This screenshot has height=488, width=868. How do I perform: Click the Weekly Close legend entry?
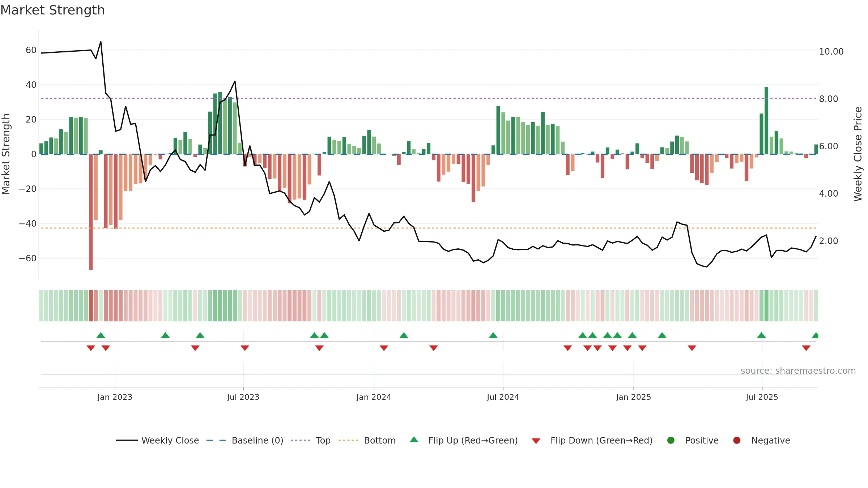pos(157,440)
